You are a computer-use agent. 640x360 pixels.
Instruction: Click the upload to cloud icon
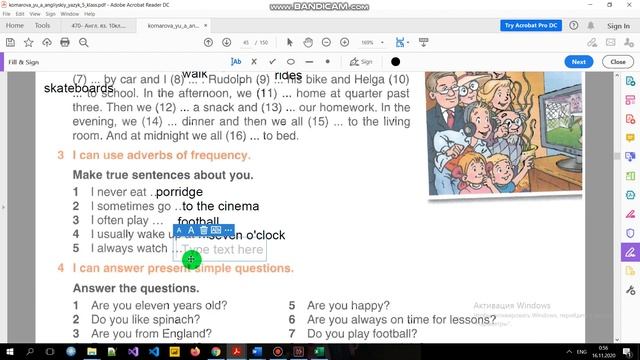tap(47, 42)
